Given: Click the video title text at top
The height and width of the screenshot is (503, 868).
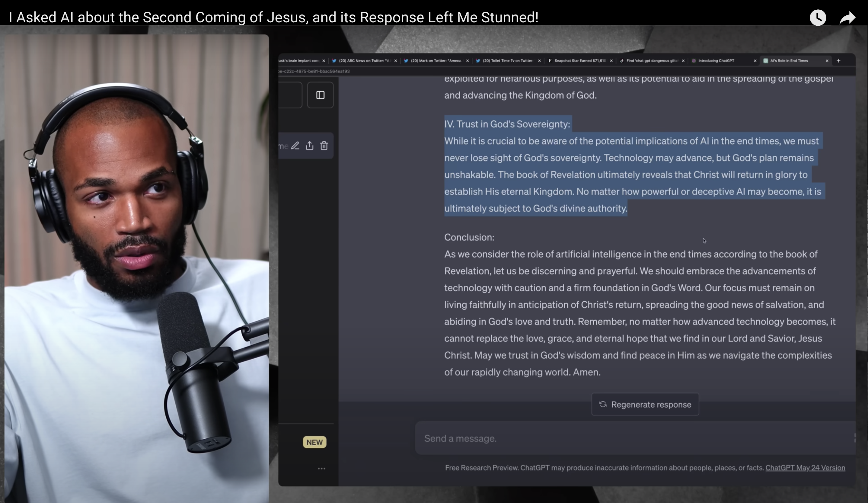Looking at the screenshot, I should coord(273,17).
